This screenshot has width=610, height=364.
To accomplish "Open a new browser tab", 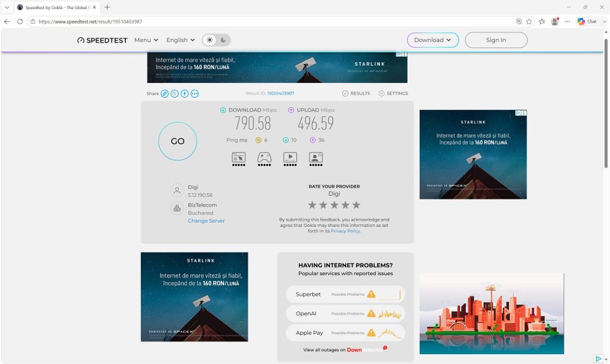I will [107, 7].
